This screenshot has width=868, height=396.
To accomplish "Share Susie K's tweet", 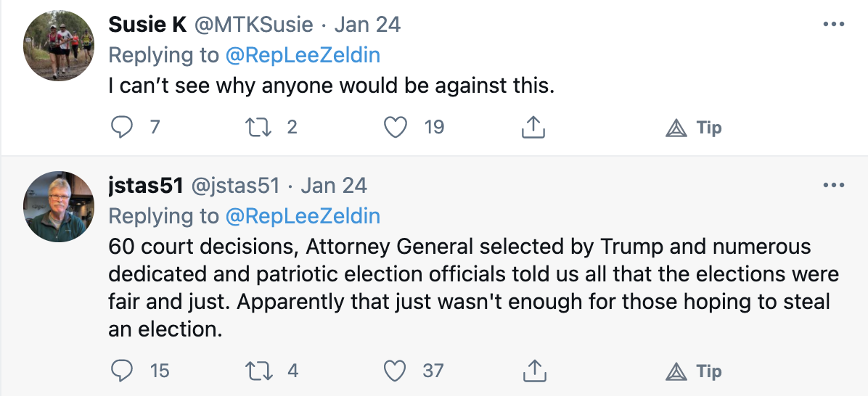I will [x=533, y=128].
